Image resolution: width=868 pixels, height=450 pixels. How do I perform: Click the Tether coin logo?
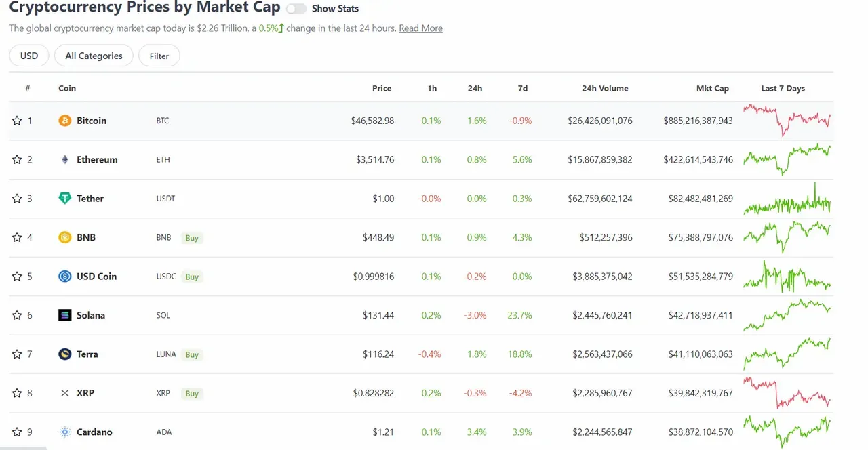65,199
